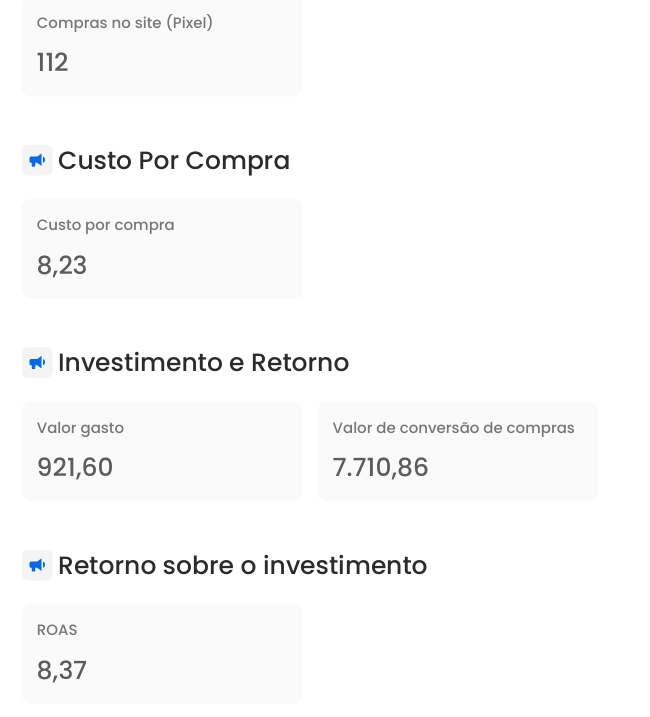Image resolution: width=650 pixels, height=717 pixels.
Task: Click megaphone icon beside Retorno sobre o investimento
Action: pos(38,565)
